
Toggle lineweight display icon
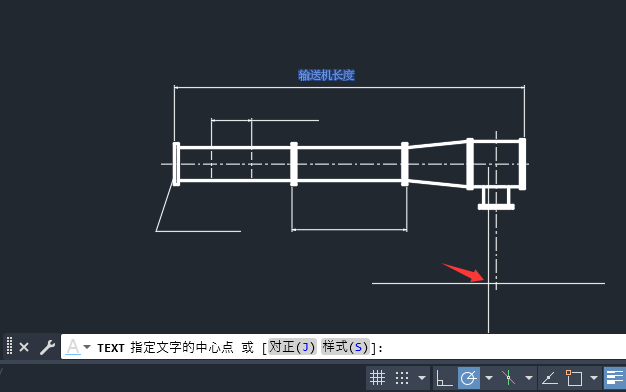tap(614, 378)
